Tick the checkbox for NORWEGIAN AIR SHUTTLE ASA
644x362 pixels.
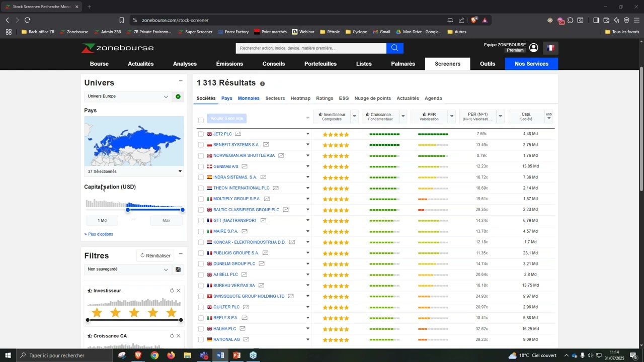pyautogui.click(x=201, y=156)
